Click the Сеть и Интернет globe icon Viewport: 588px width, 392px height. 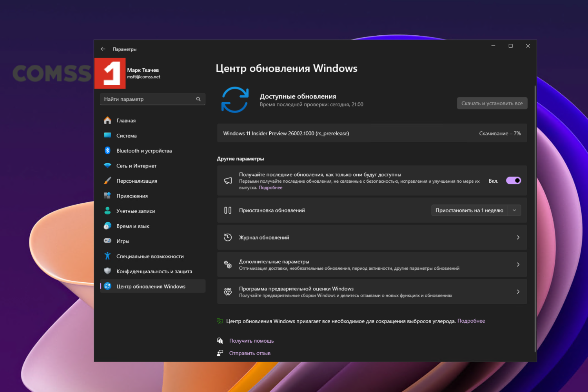108,165
